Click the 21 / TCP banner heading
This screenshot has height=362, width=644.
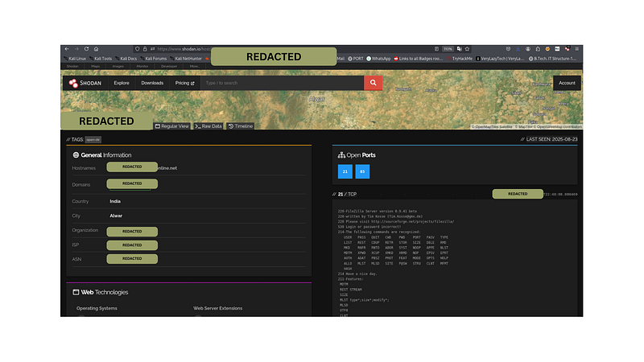pos(347,194)
